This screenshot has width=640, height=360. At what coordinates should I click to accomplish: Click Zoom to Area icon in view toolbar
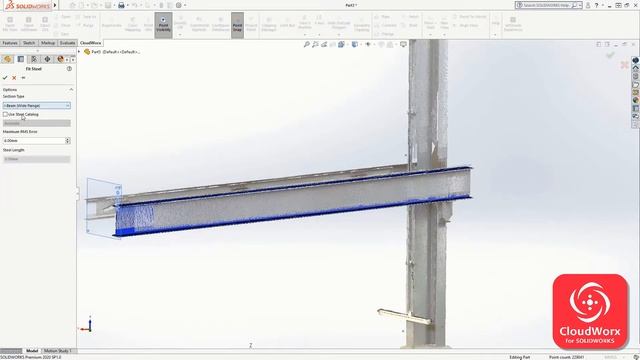[315, 44]
